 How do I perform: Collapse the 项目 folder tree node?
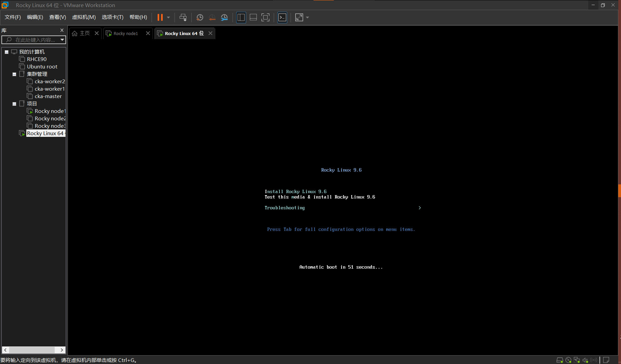click(x=14, y=104)
